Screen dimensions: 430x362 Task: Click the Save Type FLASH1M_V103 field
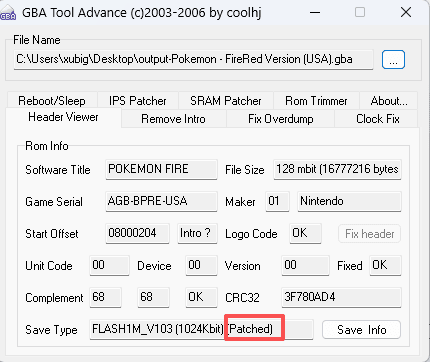pyautogui.click(x=201, y=329)
